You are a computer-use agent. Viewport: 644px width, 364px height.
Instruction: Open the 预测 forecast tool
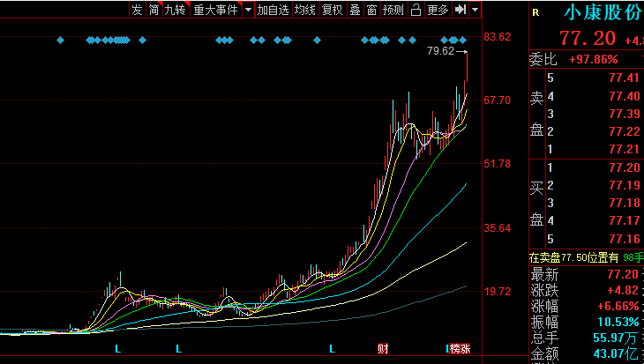coord(393,10)
